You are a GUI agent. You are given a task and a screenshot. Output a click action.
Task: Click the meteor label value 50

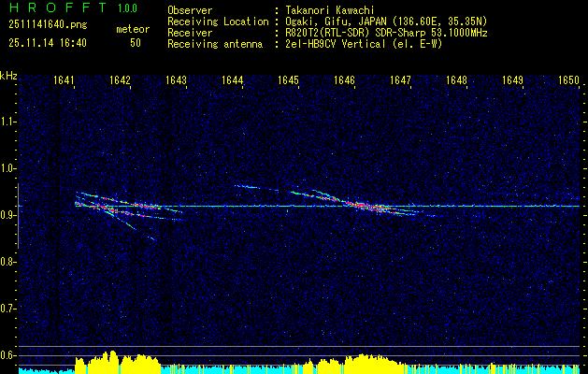pos(136,43)
